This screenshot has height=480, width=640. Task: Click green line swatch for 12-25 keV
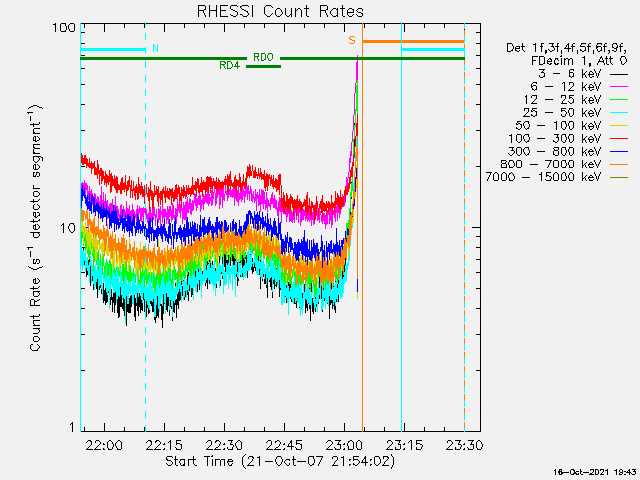pos(619,100)
